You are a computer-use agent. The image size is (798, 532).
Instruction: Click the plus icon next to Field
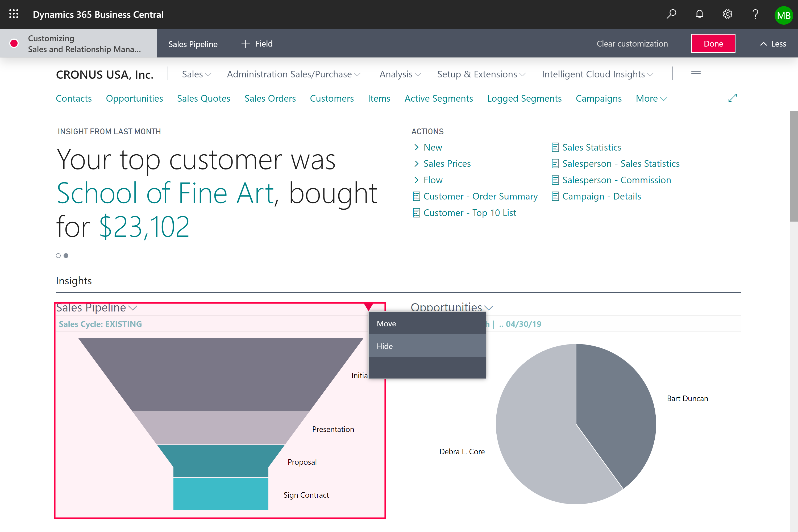tap(245, 44)
